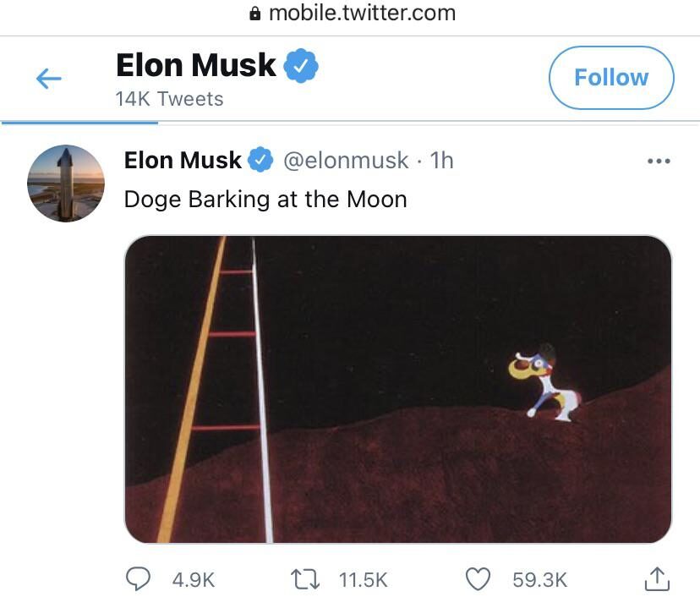Tap the mobile.twitter.com address bar

point(353,14)
